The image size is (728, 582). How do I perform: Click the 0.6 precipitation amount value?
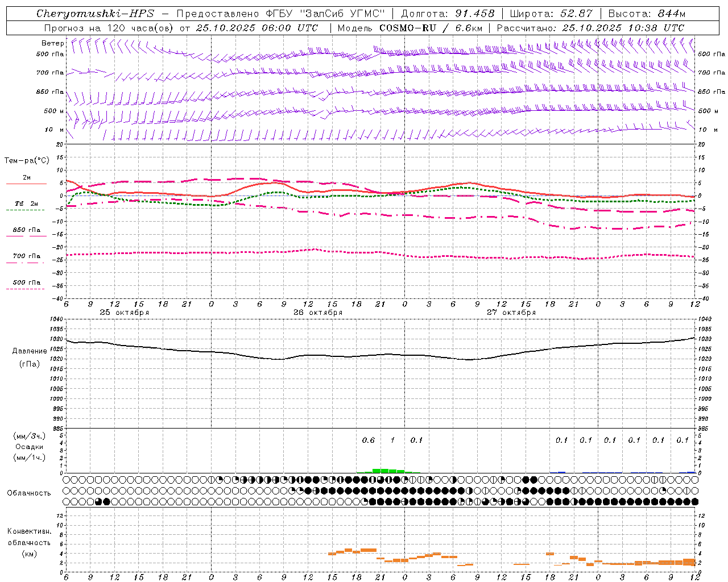369,440
